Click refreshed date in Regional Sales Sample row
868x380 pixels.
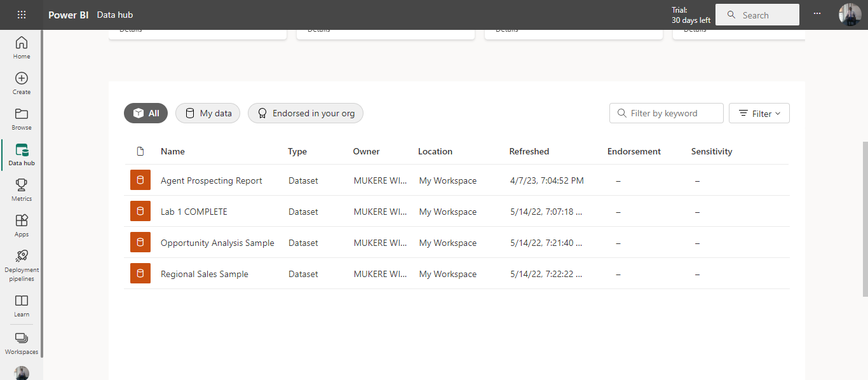pyautogui.click(x=546, y=274)
